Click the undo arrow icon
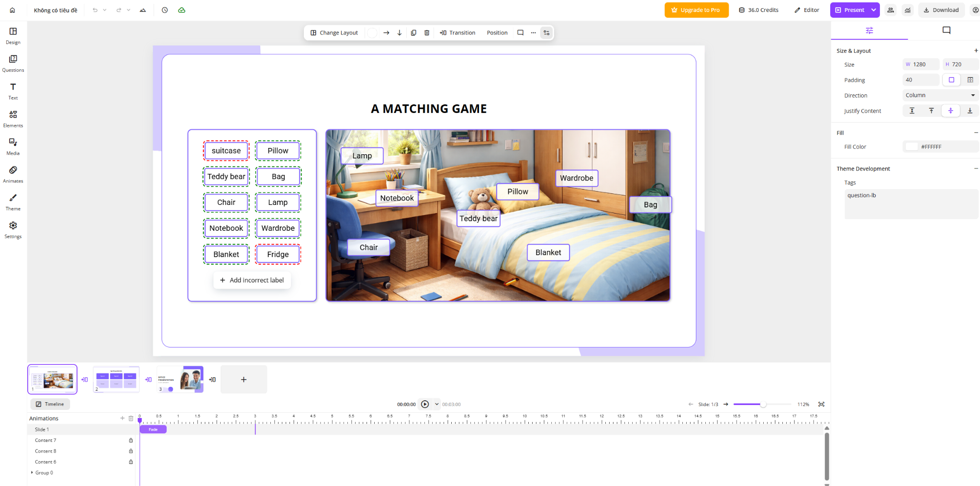 [95, 10]
